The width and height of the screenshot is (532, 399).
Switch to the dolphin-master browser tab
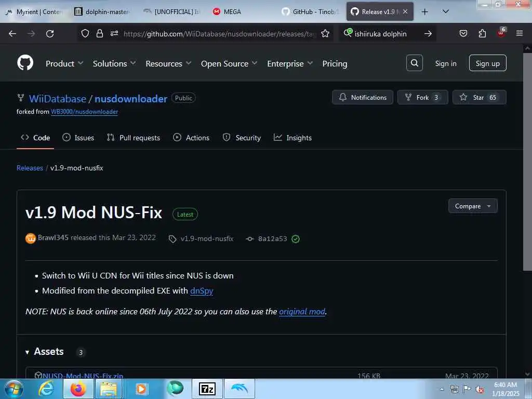point(103,11)
